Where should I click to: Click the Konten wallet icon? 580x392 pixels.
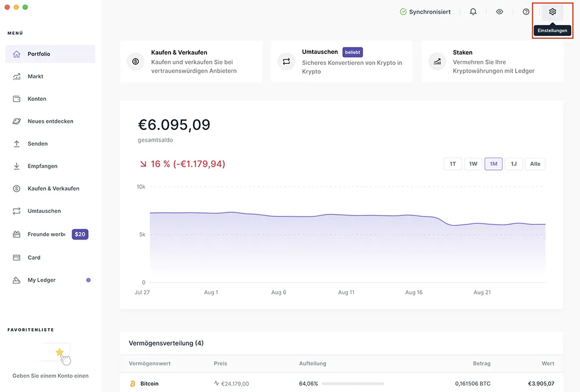(x=17, y=99)
